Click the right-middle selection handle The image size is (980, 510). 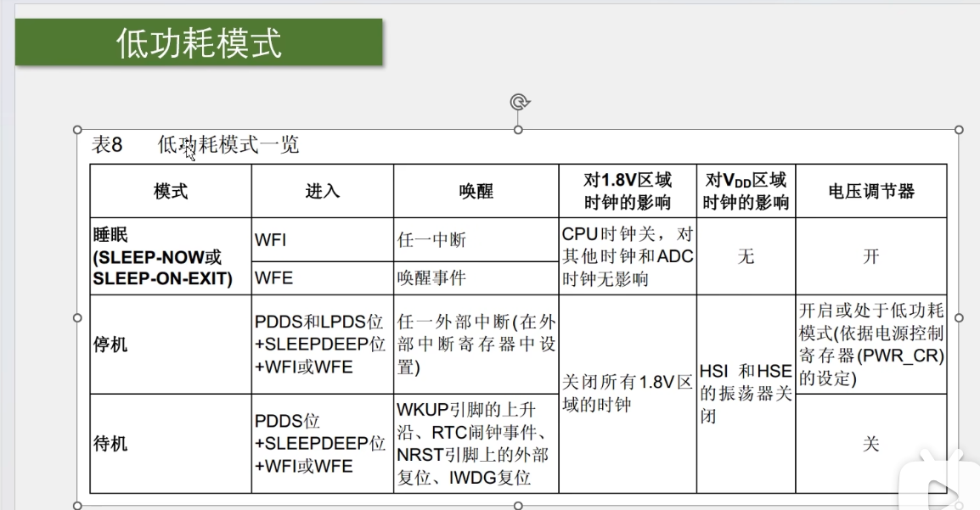tap(959, 317)
